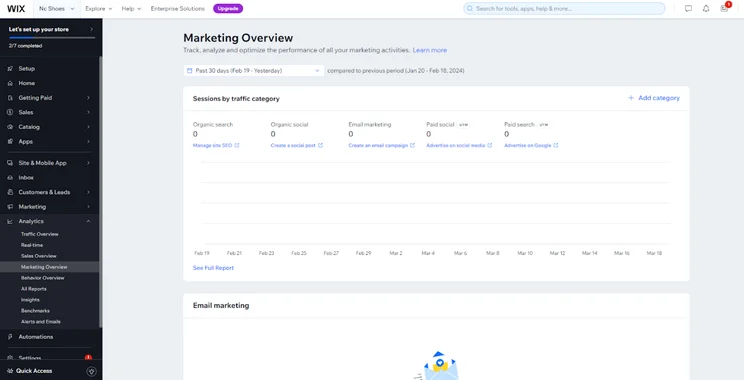
Task: Click Enterprise Solutions link
Action: point(177,9)
